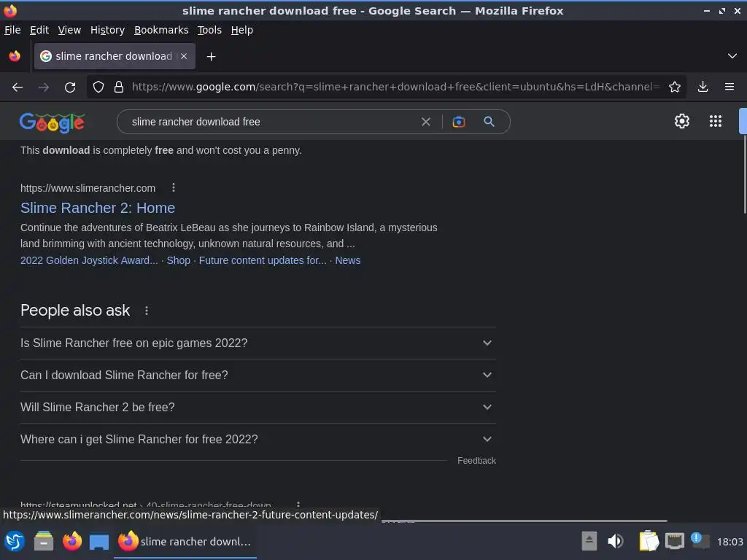
Task: Open a new tab with plus button
Action: pyautogui.click(x=211, y=57)
